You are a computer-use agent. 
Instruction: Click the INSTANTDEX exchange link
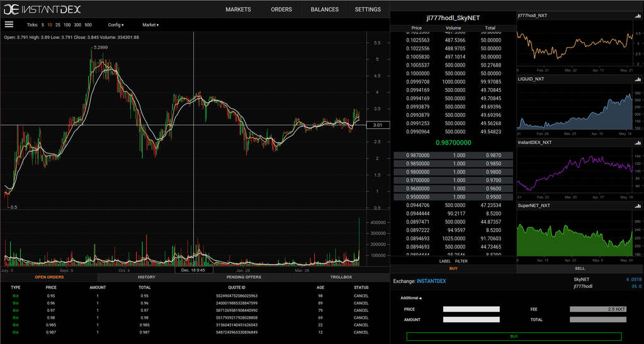click(431, 281)
